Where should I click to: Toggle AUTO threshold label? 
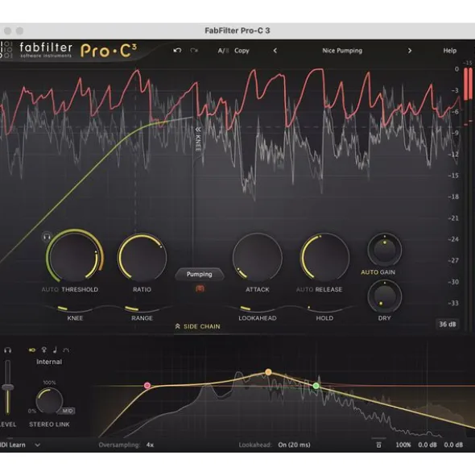[x=50, y=290]
